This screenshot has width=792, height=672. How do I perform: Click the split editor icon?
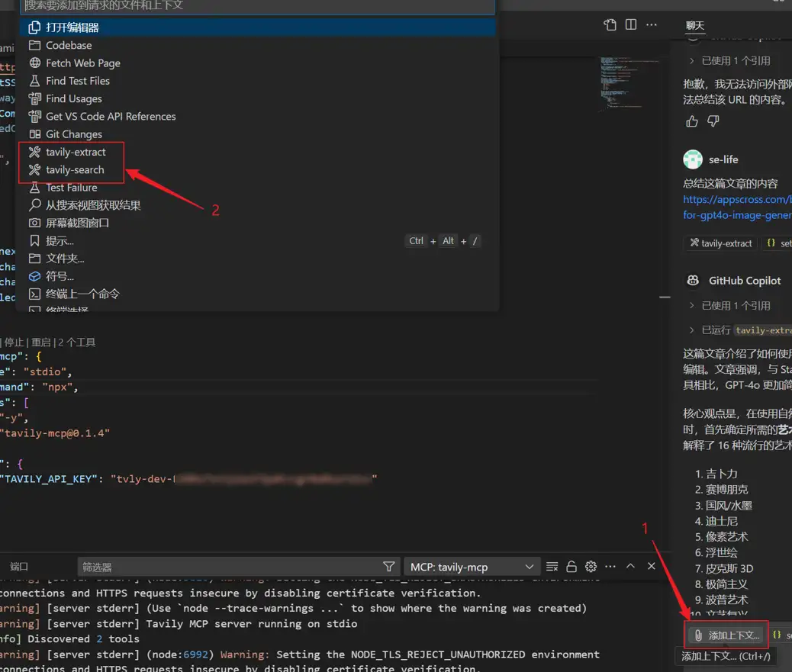(x=631, y=24)
